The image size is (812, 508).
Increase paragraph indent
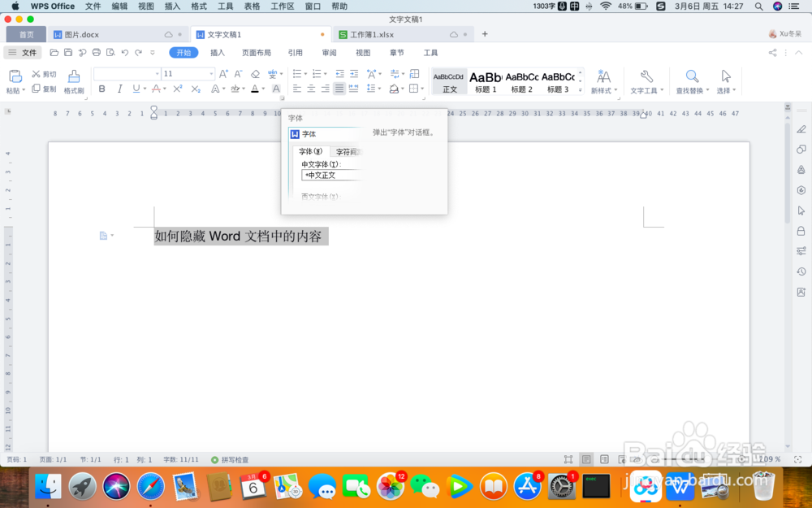(x=354, y=74)
